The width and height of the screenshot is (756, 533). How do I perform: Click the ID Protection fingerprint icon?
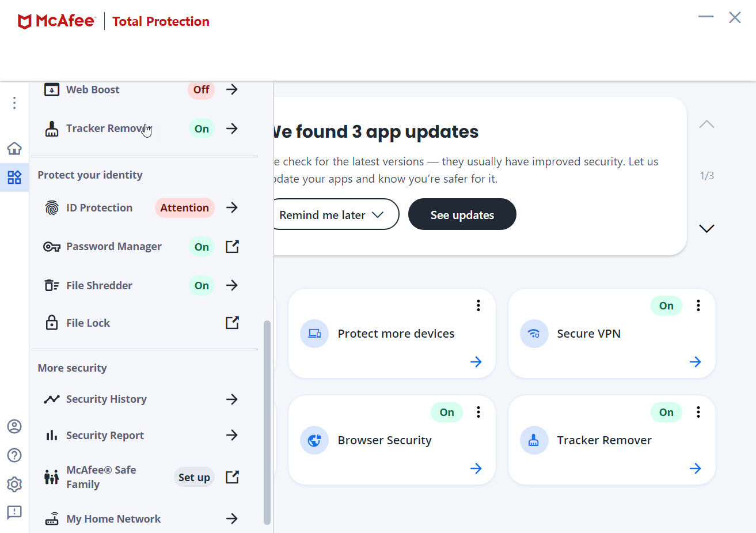(52, 208)
